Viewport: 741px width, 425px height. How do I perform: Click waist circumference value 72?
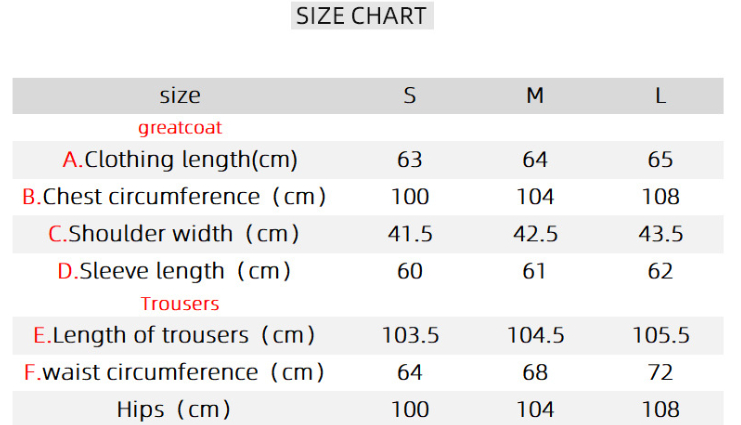pyautogui.click(x=660, y=372)
